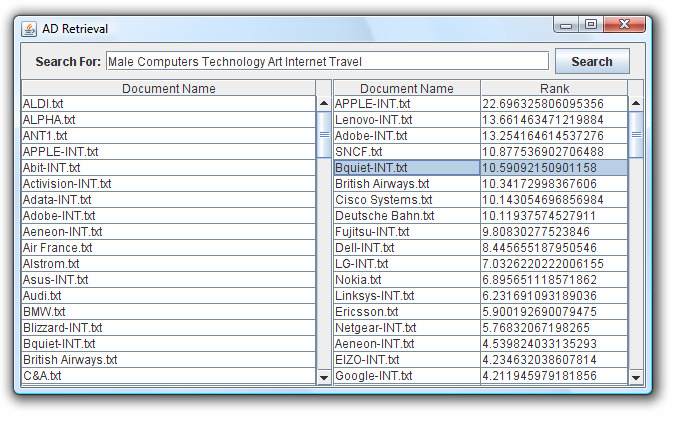
Task: Click left list scroll down arrow
Action: point(324,378)
